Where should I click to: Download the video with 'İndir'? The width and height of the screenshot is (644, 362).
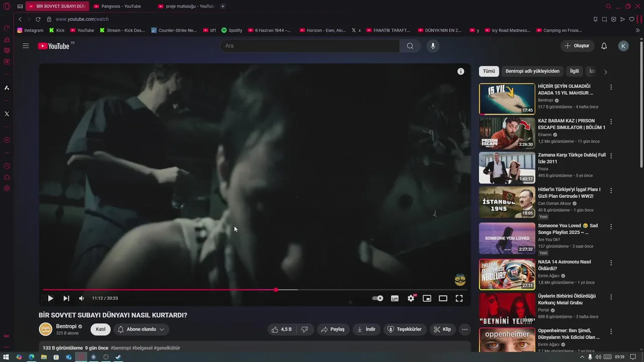click(366, 329)
